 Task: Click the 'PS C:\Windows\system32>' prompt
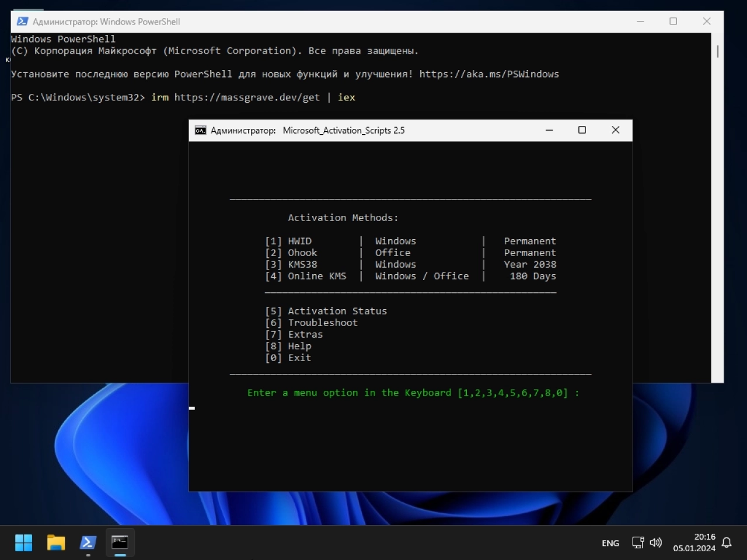pyautogui.click(x=78, y=97)
